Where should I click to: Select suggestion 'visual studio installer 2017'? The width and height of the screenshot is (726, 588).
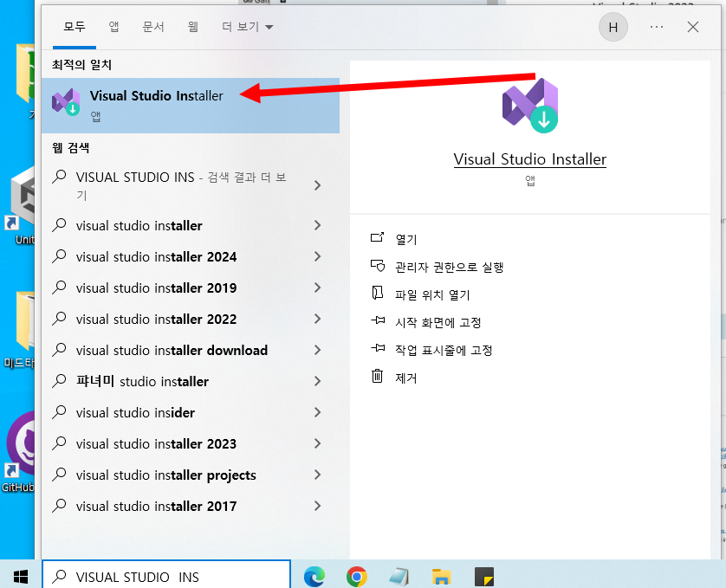tap(157, 506)
